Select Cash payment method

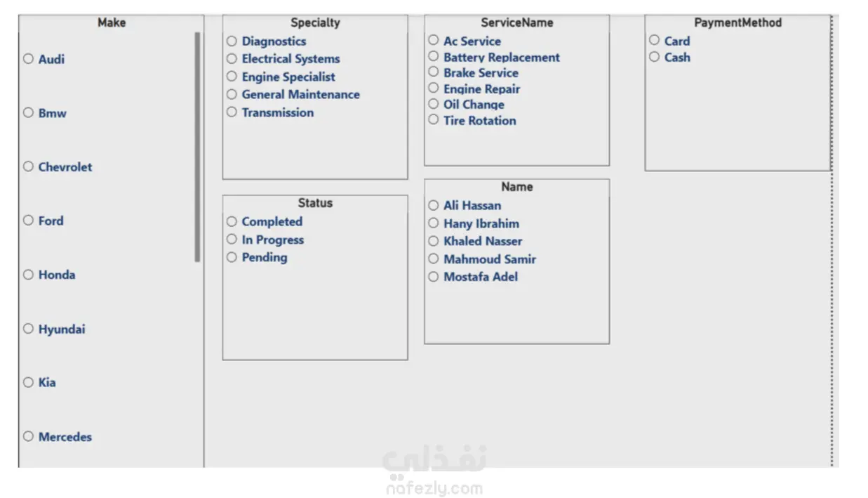(654, 57)
